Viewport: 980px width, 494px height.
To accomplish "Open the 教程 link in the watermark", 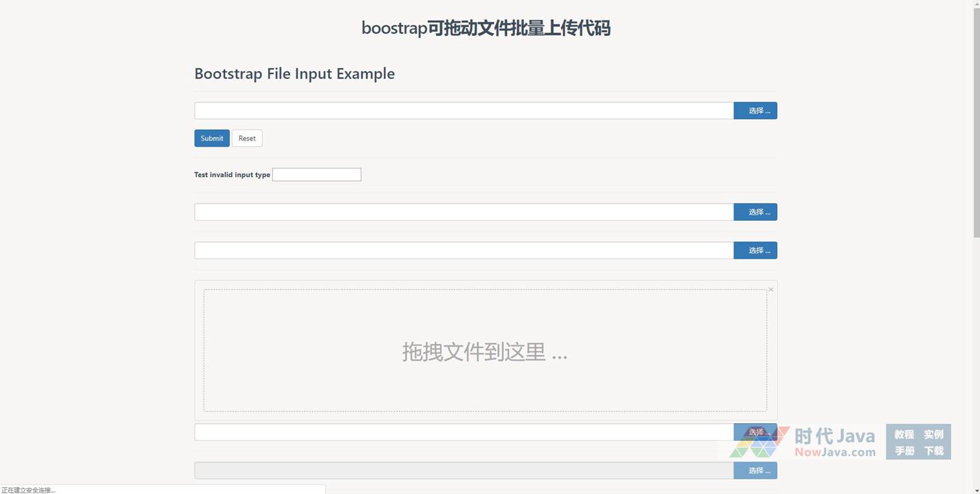I will [x=904, y=434].
